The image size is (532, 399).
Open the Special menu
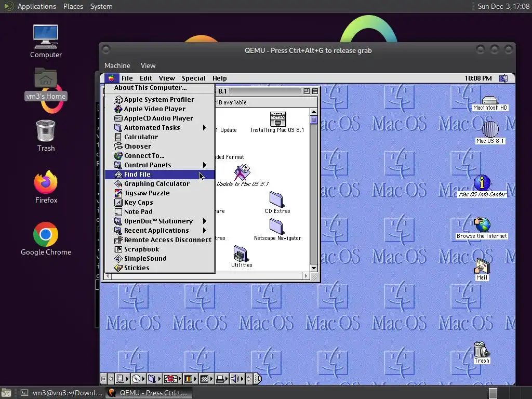[194, 78]
